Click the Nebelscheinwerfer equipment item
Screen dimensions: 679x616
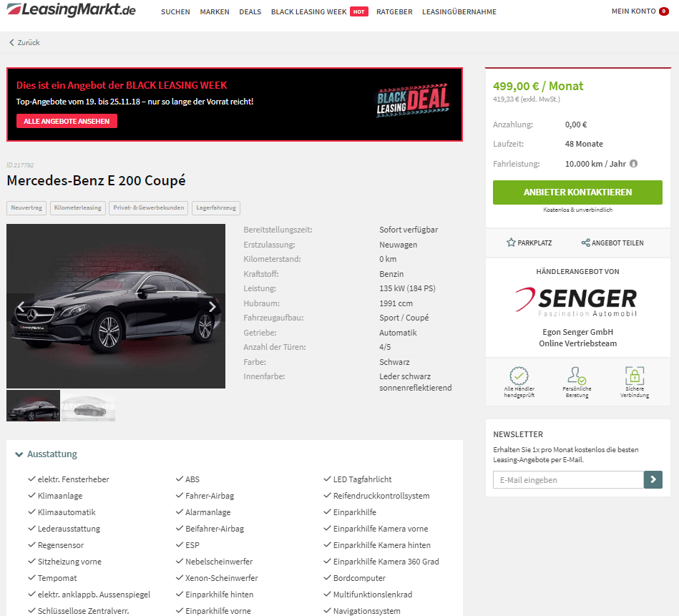point(219,562)
